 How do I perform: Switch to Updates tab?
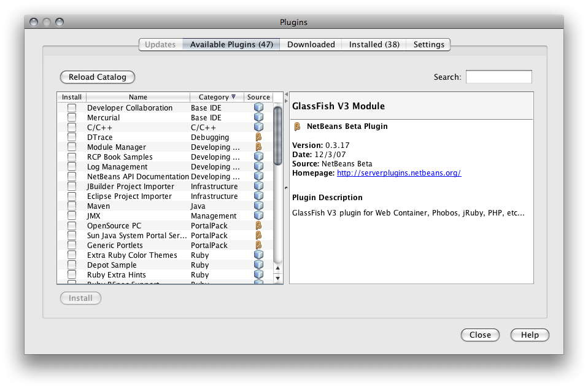[x=160, y=44]
